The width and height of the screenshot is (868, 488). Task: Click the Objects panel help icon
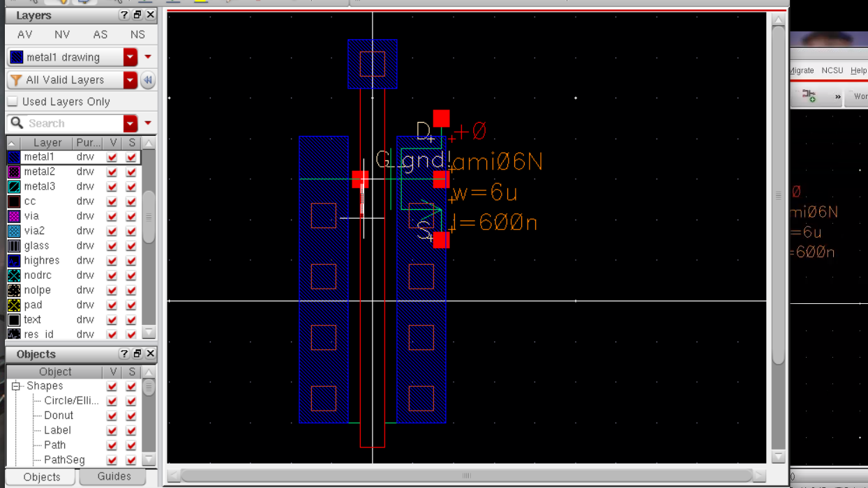click(124, 353)
